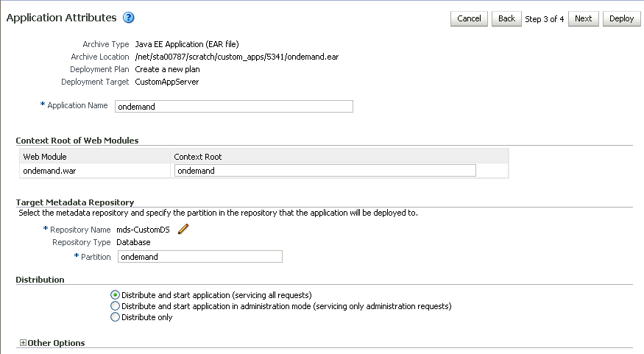Image resolution: width=644 pixels, height=354 pixels.
Task: Go back with the Back button
Action: (506, 18)
